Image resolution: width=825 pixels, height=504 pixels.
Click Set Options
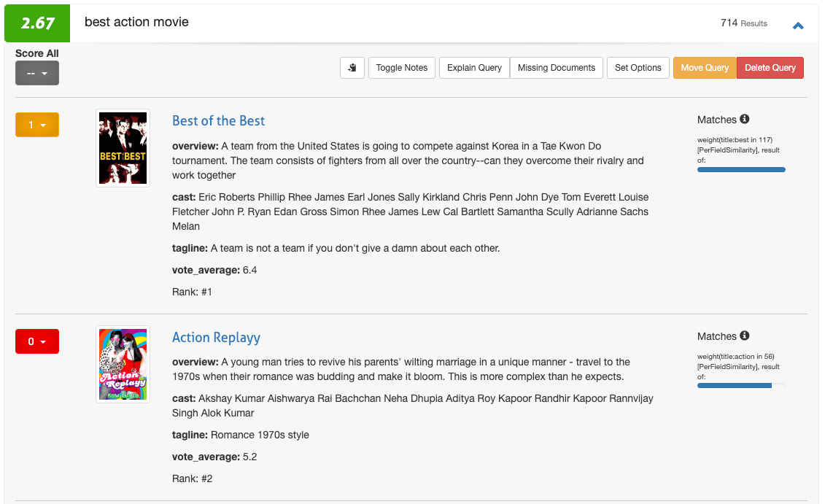pos(638,68)
